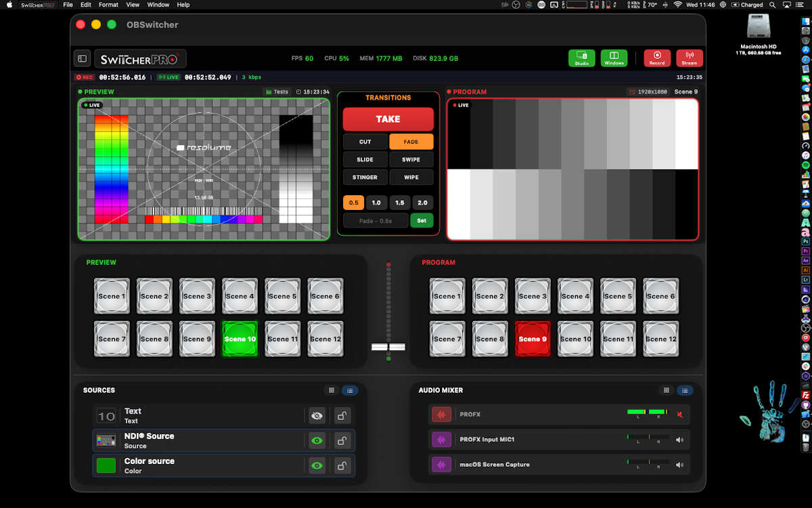
Task: Select Scene 10 in the Preview bus
Action: click(x=240, y=339)
